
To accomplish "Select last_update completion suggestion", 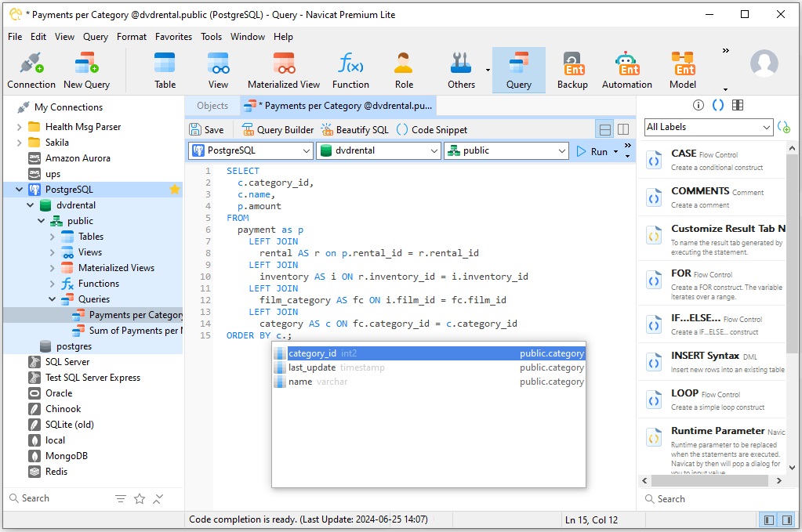I will pos(429,368).
